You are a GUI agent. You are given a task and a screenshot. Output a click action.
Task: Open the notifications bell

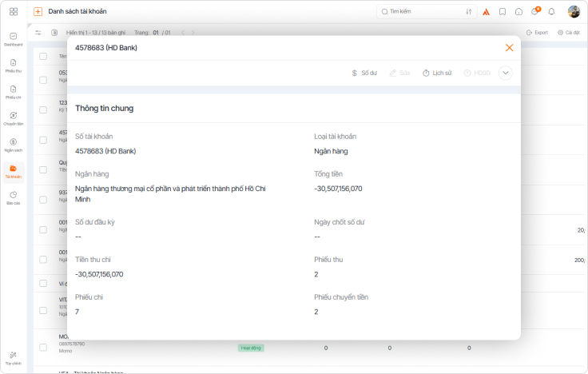pos(551,12)
